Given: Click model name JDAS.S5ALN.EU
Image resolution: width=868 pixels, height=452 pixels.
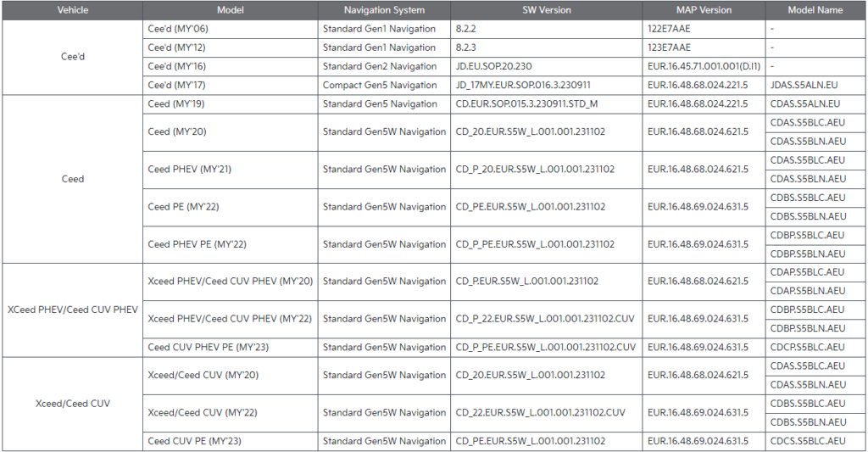Looking at the screenshot, I should 815,86.
